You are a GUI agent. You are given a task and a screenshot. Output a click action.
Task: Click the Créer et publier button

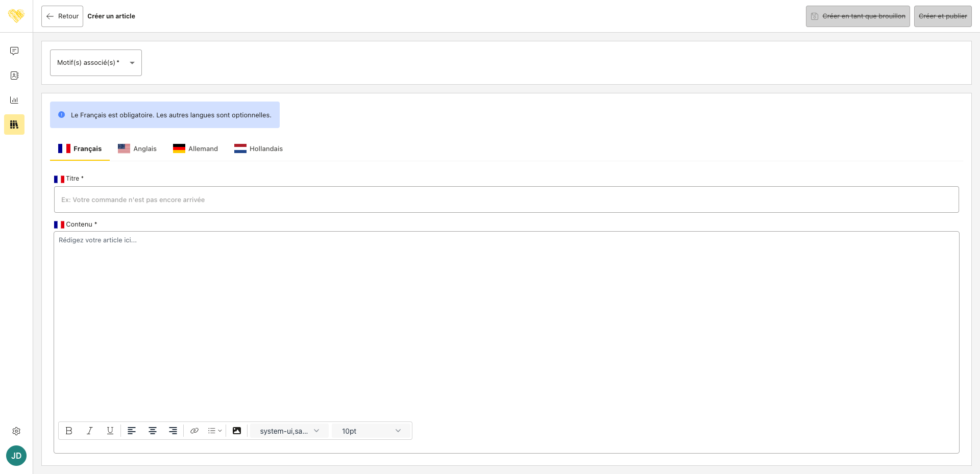pos(943,16)
